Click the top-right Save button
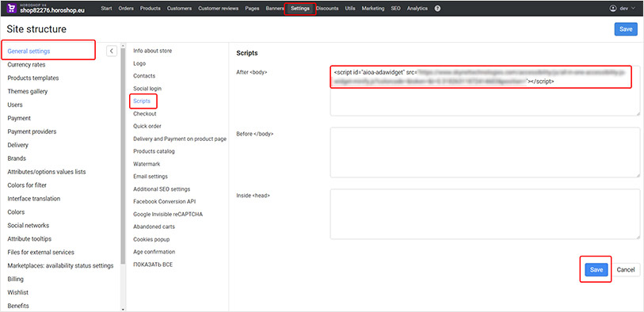Viewport: 644px width, 312px height. tap(626, 29)
